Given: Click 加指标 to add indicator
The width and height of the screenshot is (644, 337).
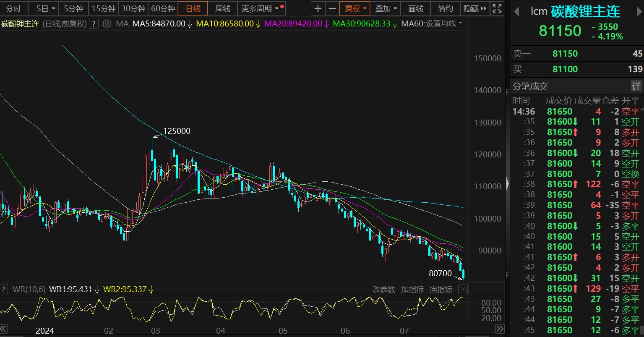Looking at the screenshot, I should point(412,290).
